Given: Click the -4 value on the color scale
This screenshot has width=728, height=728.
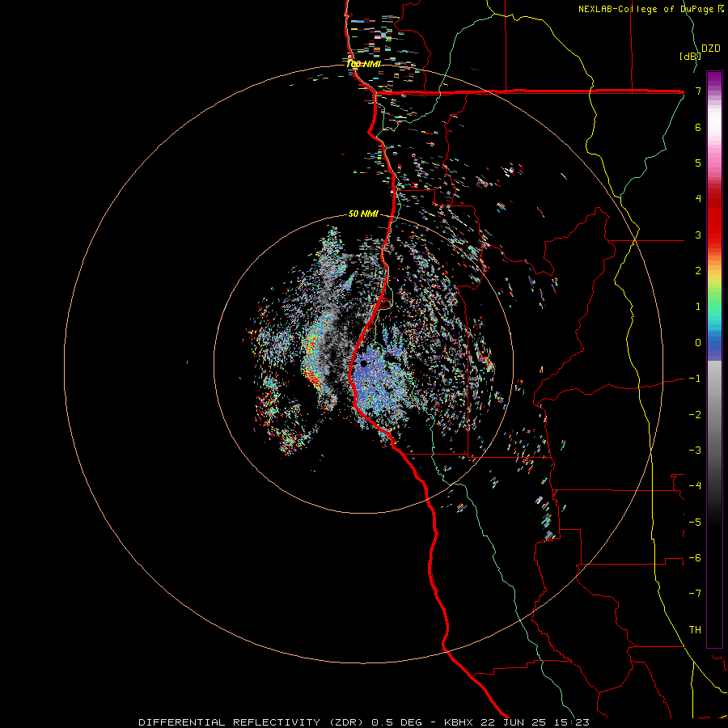Looking at the screenshot, I should (695, 486).
